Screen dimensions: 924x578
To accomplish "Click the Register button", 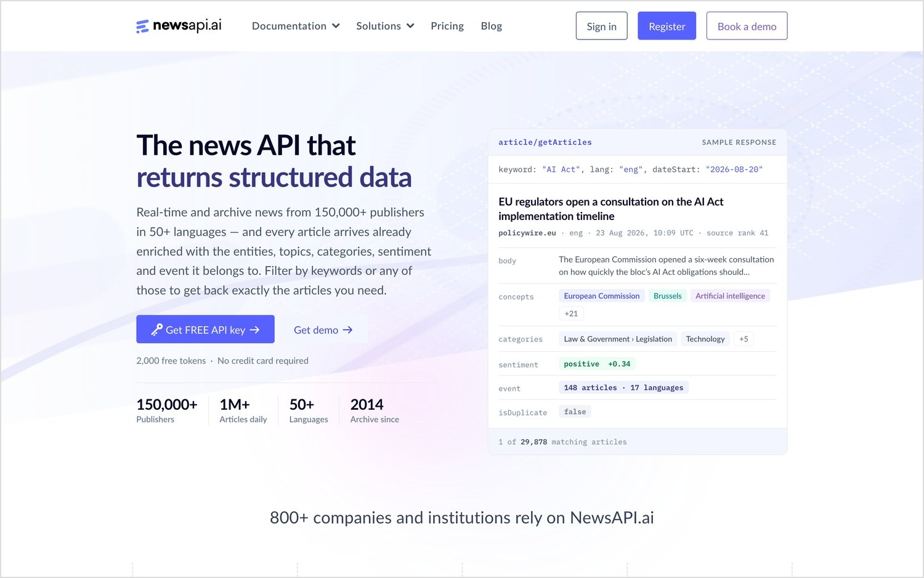I will point(667,26).
